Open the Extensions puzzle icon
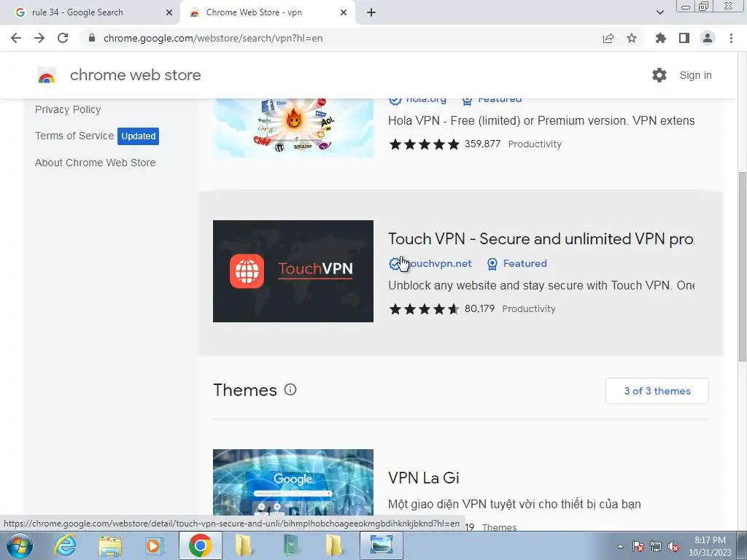The height and width of the screenshot is (560, 747). tap(661, 38)
